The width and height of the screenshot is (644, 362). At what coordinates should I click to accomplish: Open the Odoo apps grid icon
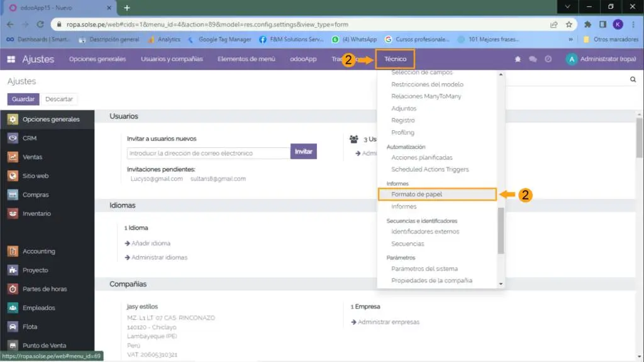click(x=11, y=59)
